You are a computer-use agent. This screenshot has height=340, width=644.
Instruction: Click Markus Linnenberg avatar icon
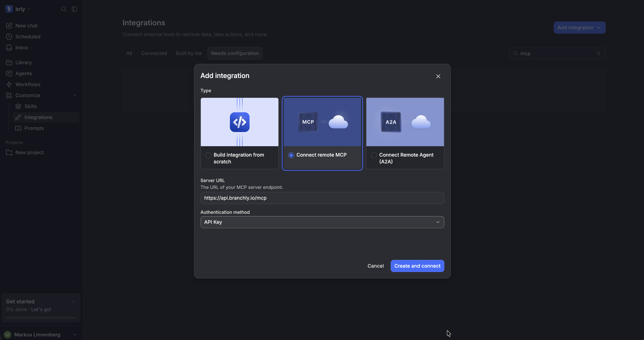pos(8,335)
